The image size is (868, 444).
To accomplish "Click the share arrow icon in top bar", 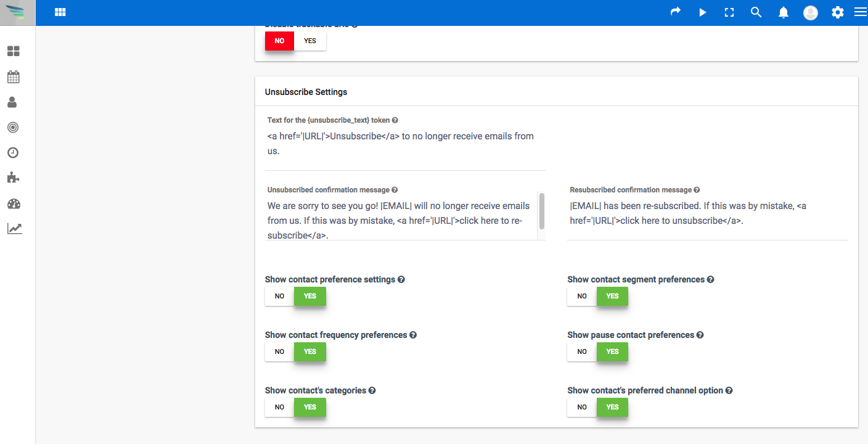I will pos(676,12).
